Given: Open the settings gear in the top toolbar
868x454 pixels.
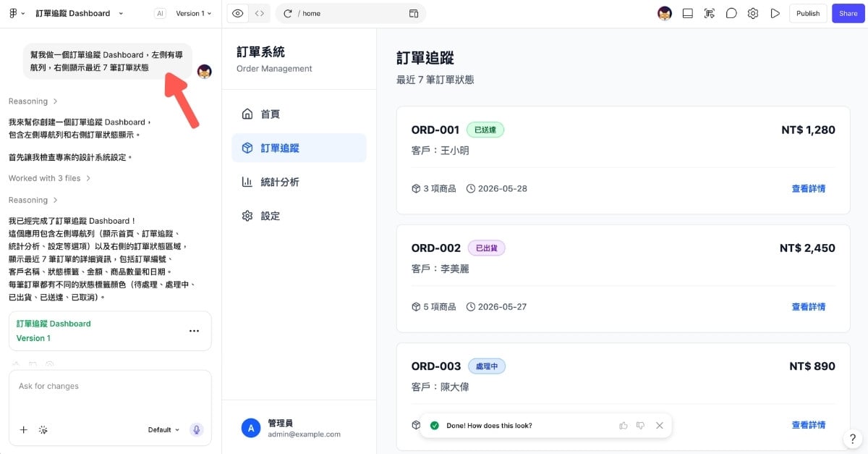Looking at the screenshot, I should [753, 13].
